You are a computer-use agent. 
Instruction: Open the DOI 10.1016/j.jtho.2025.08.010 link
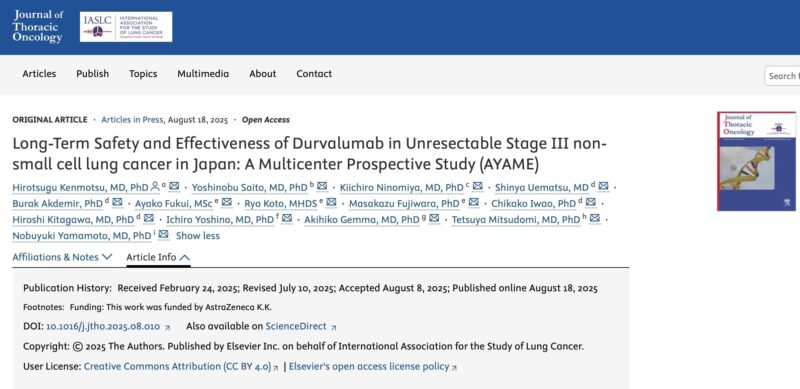[103, 327]
